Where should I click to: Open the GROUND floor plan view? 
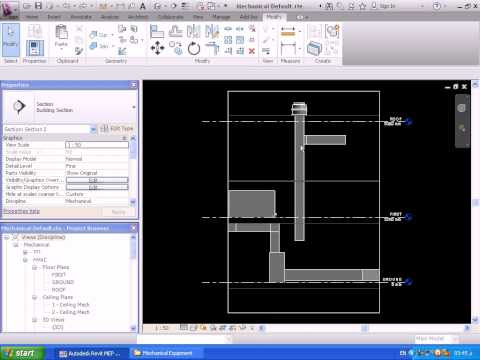coord(63,282)
